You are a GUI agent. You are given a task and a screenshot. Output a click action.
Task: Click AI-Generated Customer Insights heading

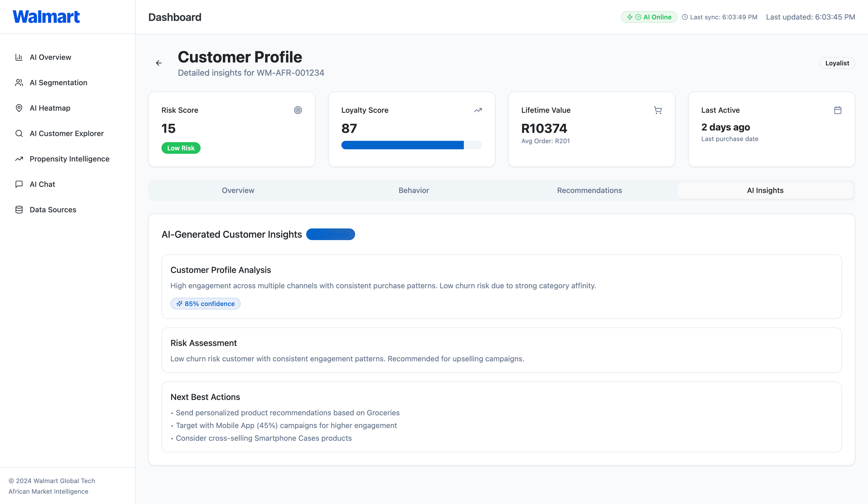coord(232,234)
